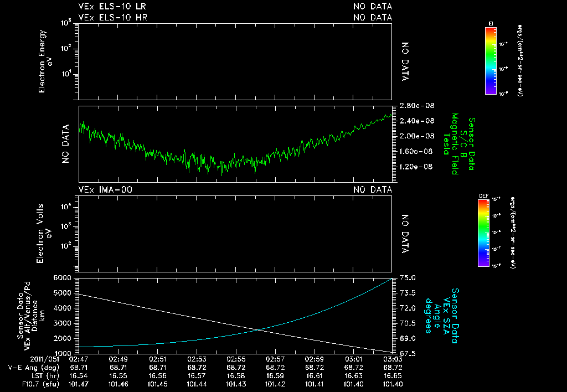The height and width of the screenshot is (392, 567).
Task: Click the 02:47 time tick label
Action: pyautogui.click(x=78, y=359)
